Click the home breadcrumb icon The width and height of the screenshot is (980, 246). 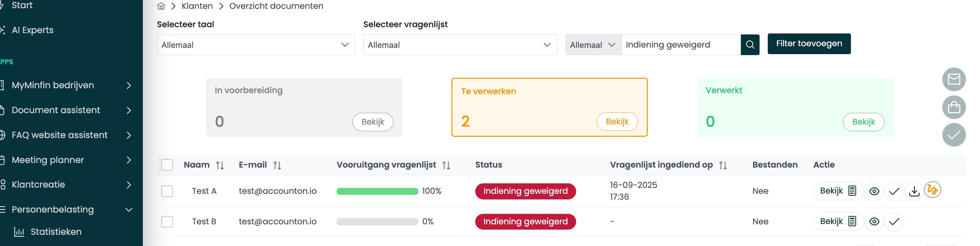[161, 6]
